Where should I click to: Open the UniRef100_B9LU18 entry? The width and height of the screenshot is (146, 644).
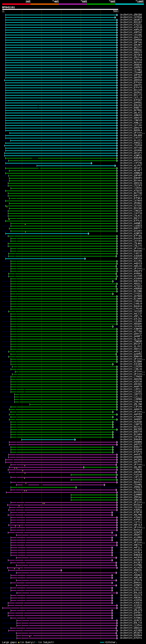[131, 593]
